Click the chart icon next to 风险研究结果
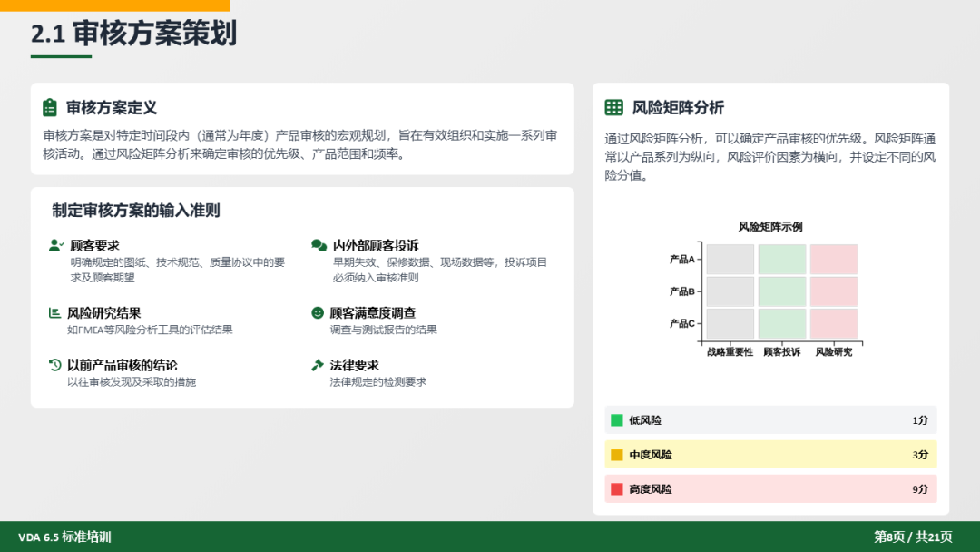This screenshot has height=552, width=980. coord(54,313)
